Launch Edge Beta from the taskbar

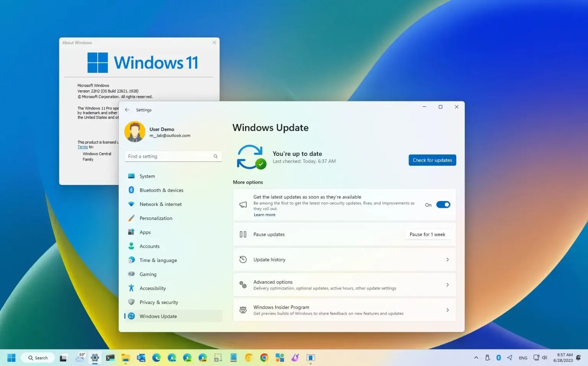tap(172, 358)
